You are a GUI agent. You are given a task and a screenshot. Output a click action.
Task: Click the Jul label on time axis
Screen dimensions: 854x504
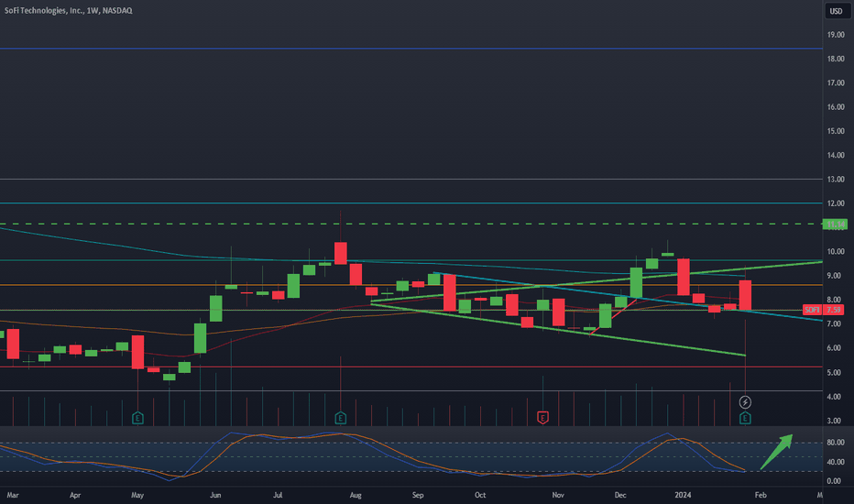click(278, 495)
